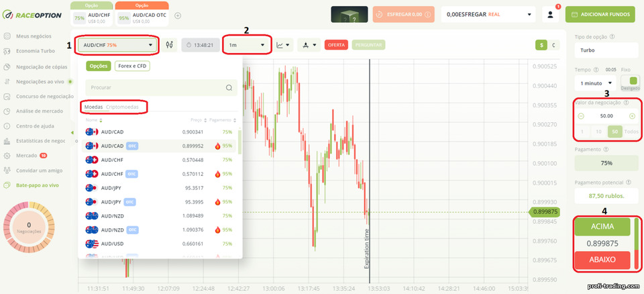Image resolution: width=644 pixels, height=294 pixels.
Task: Click asset list scrollbar
Action: pyautogui.click(x=239, y=142)
